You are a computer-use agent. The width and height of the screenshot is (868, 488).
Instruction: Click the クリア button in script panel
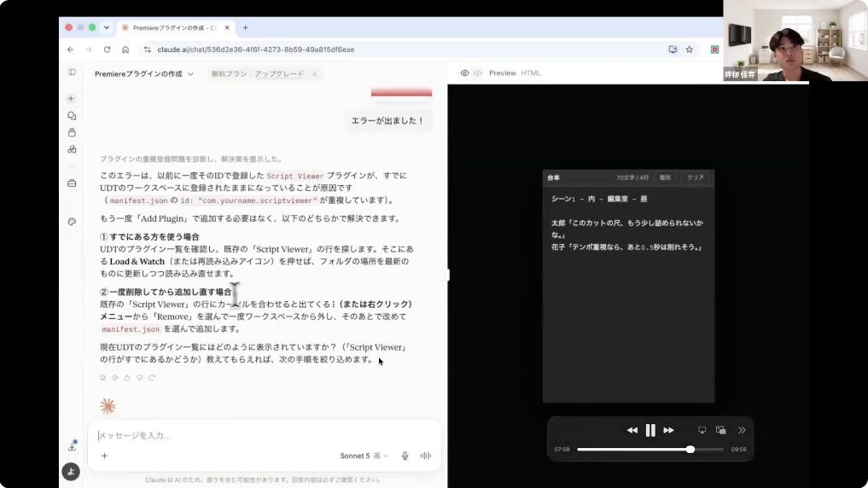point(696,177)
